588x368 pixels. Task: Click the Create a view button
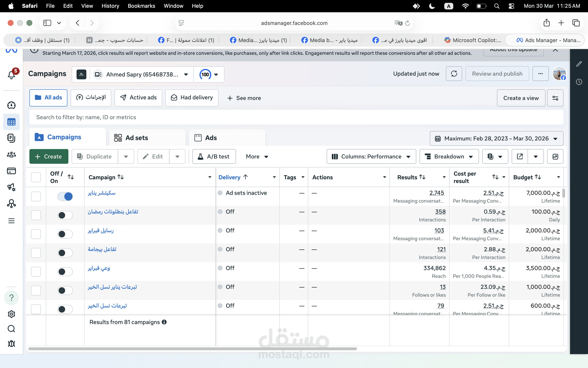pos(521,98)
